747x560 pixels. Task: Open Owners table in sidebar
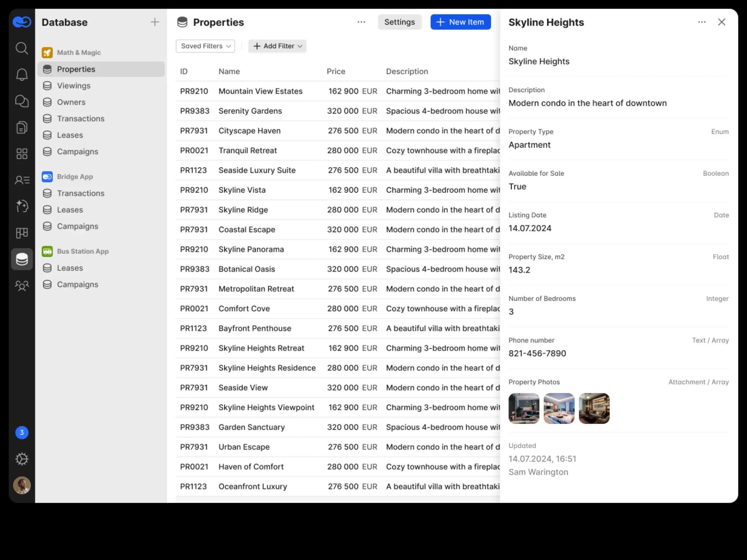click(x=71, y=102)
